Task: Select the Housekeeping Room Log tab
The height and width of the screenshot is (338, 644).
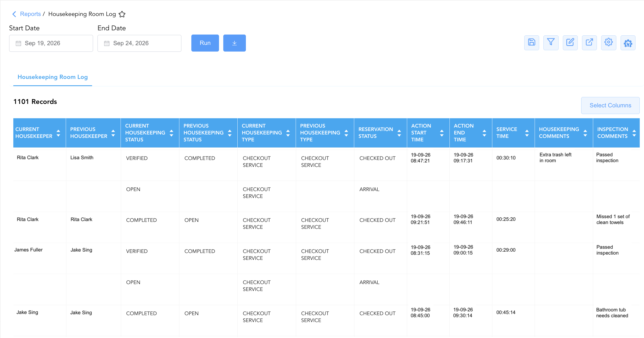Action: (53, 77)
